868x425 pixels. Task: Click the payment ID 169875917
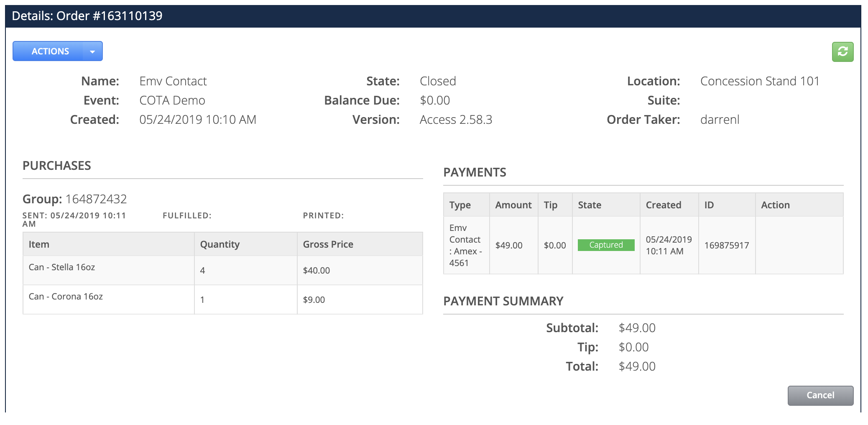pyautogui.click(x=727, y=246)
